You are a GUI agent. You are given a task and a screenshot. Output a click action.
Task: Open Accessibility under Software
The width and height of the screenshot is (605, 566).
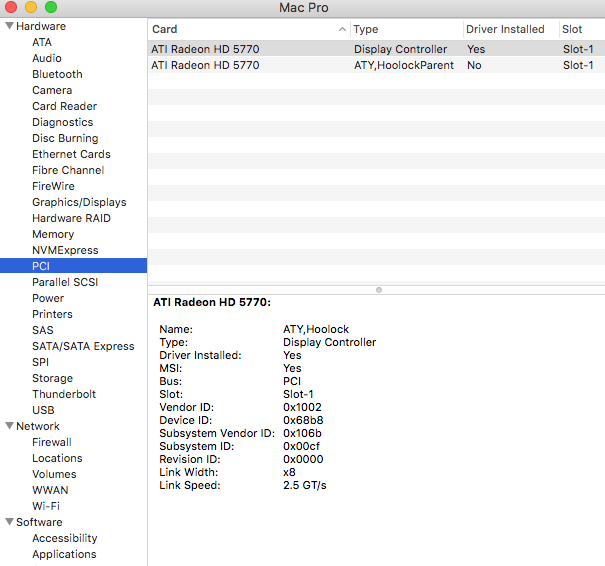(64, 538)
